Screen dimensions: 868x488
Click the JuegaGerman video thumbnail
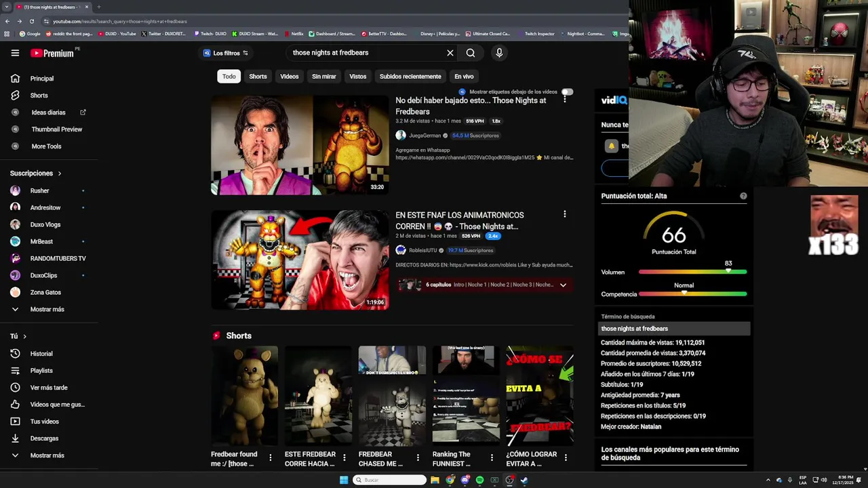pyautogui.click(x=300, y=145)
